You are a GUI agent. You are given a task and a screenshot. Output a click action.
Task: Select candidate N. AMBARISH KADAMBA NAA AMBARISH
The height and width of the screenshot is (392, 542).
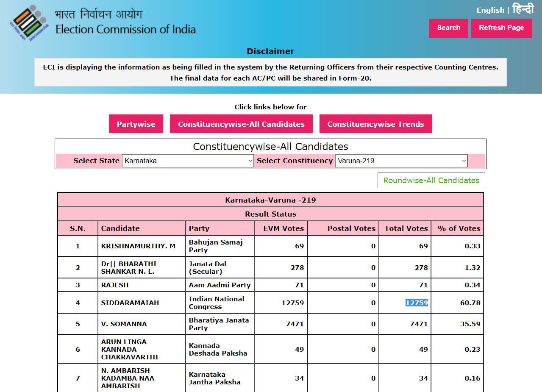point(128,378)
